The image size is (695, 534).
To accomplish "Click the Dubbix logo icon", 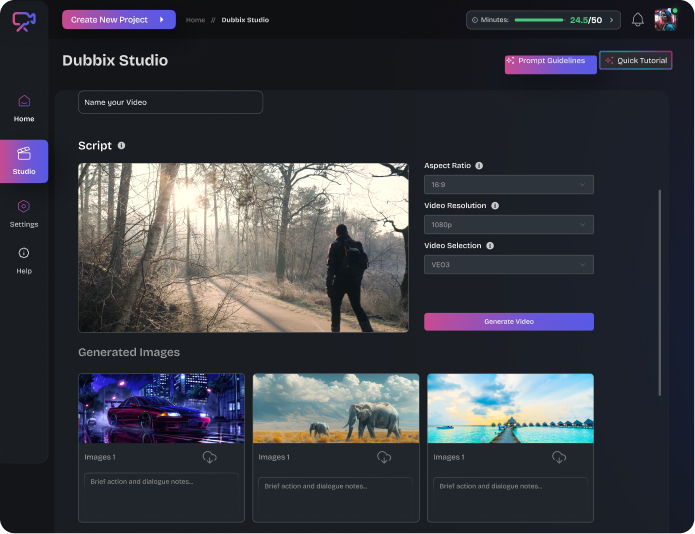I will [x=24, y=21].
